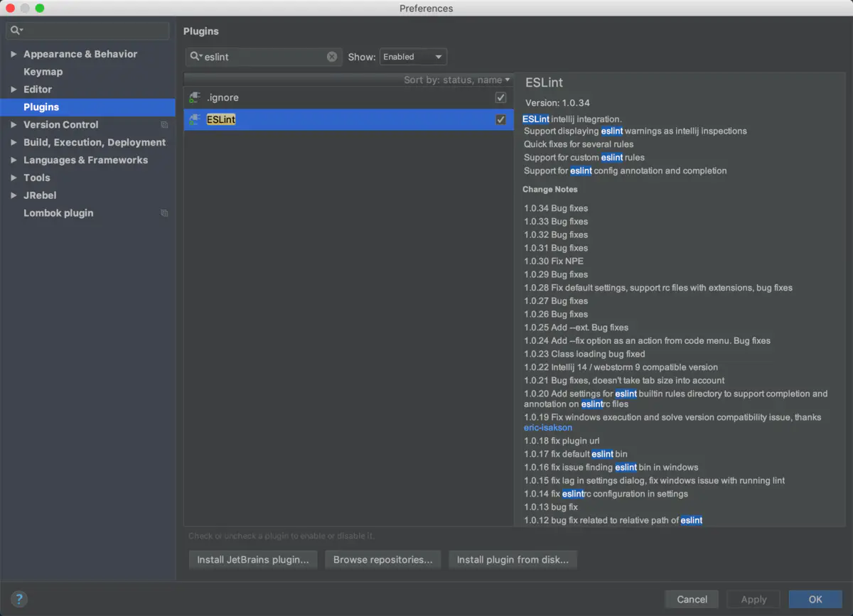Expand Appearance & Behavior section
853x616 pixels.
pyautogui.click(x=14, y=54)
